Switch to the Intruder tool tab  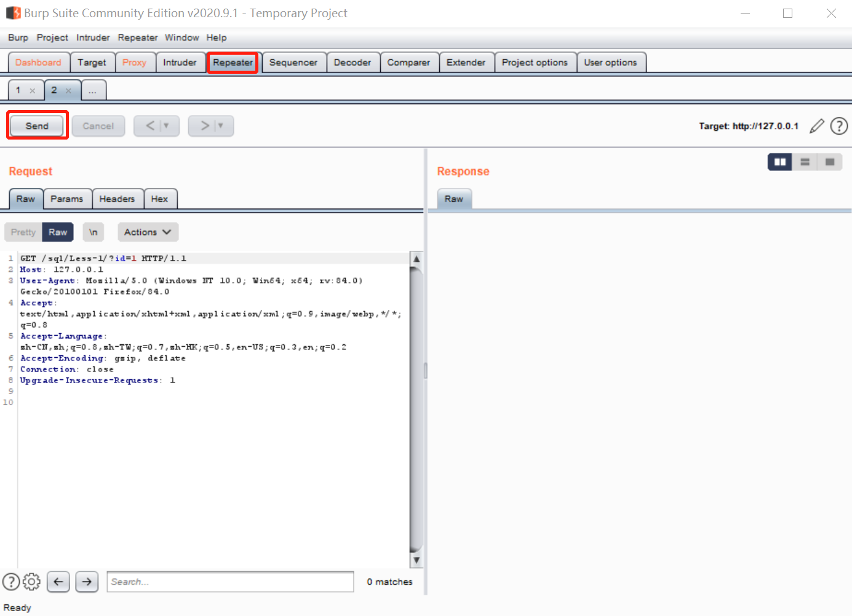tap(180, 63)
